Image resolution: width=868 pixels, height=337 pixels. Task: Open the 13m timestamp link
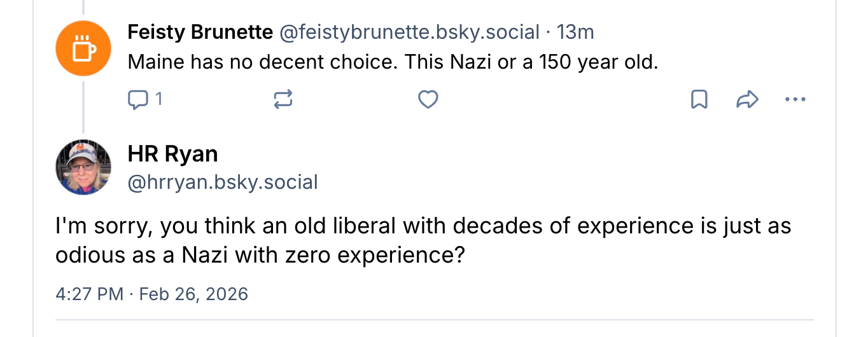pos(575,32)
